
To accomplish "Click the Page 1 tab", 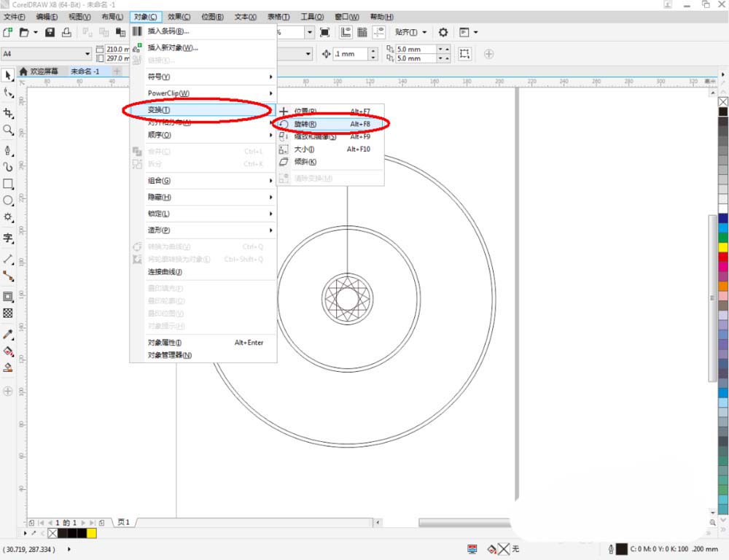I will click(124, 522).
